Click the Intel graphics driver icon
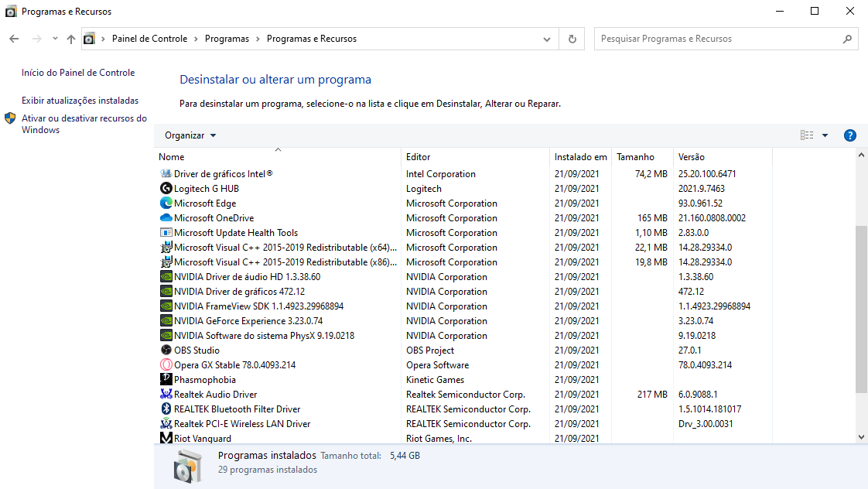868x489 pixels. coord(166,173)
